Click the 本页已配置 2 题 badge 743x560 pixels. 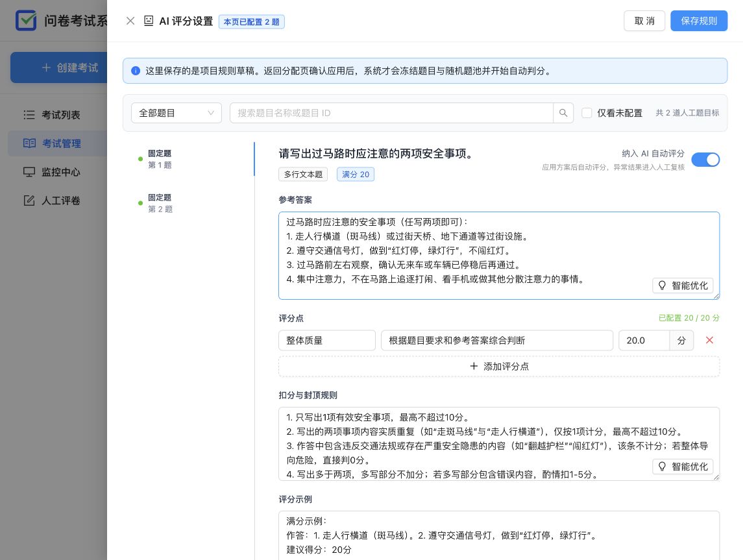252,22
